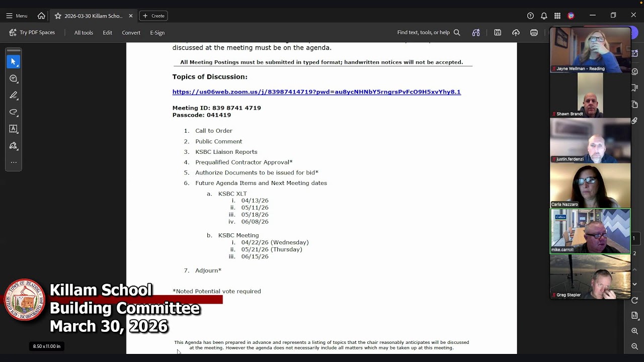Go to the Acrobat Home icon
This screenshot has width=644, height=362.
[x=41, y=16]
